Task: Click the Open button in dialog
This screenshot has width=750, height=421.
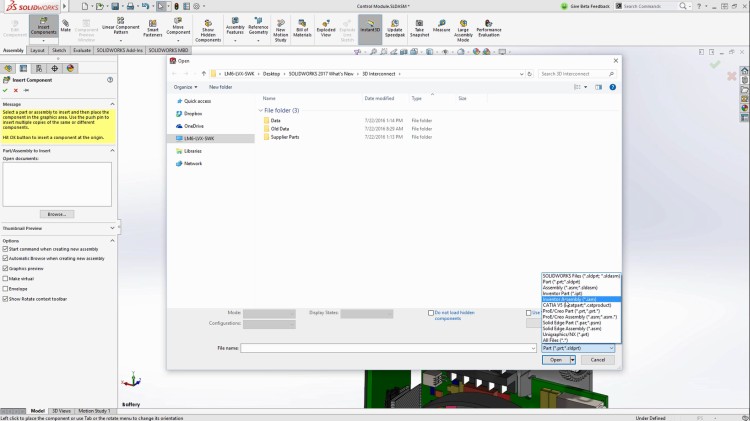Action: tap(556, 360)
